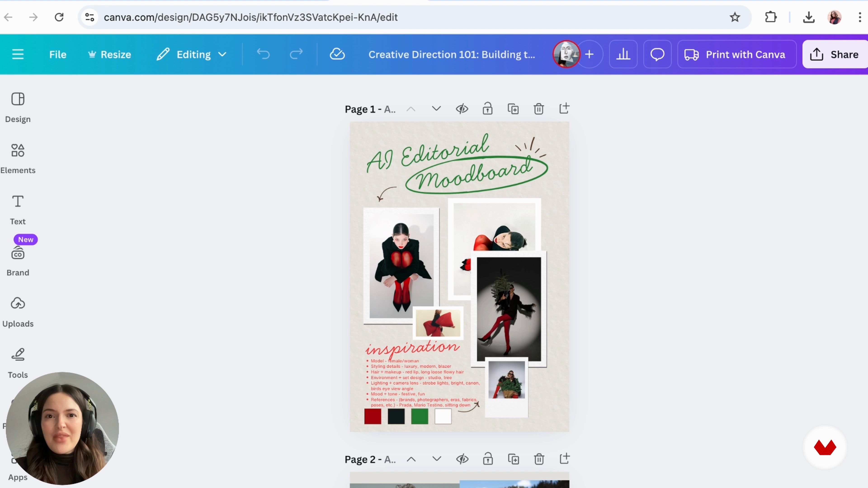The height and width of the screenshot is (488, 868).
Task: Lock Page 1 with padlock icon
Action: pyautogui.click(x=487, y=109)
